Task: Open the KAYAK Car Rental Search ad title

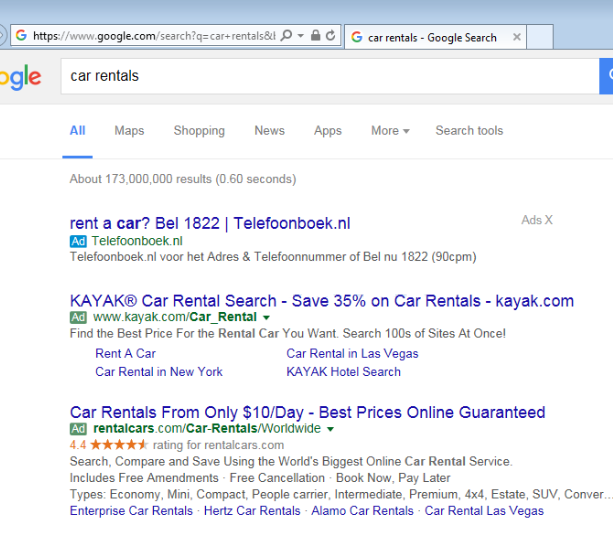Action: click(x=322, y=301)
